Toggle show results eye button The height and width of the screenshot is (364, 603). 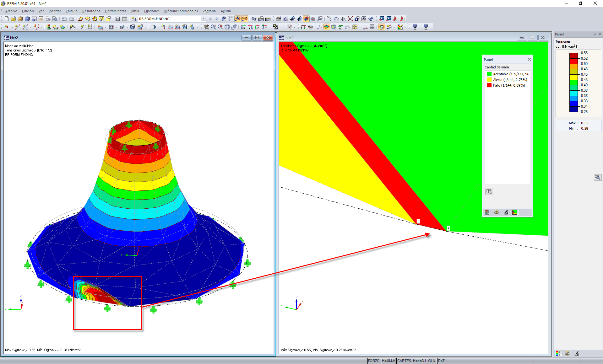(x=238, y=19)
